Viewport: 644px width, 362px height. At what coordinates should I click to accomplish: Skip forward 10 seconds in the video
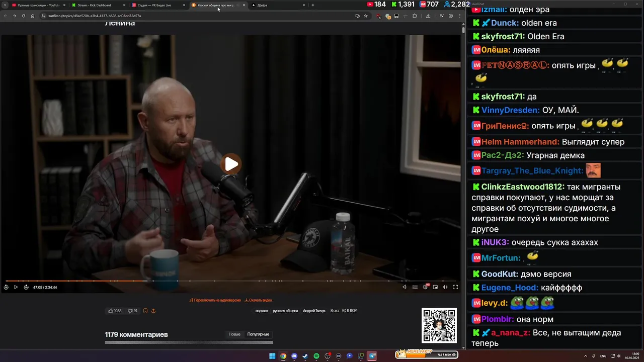point(26,287)
